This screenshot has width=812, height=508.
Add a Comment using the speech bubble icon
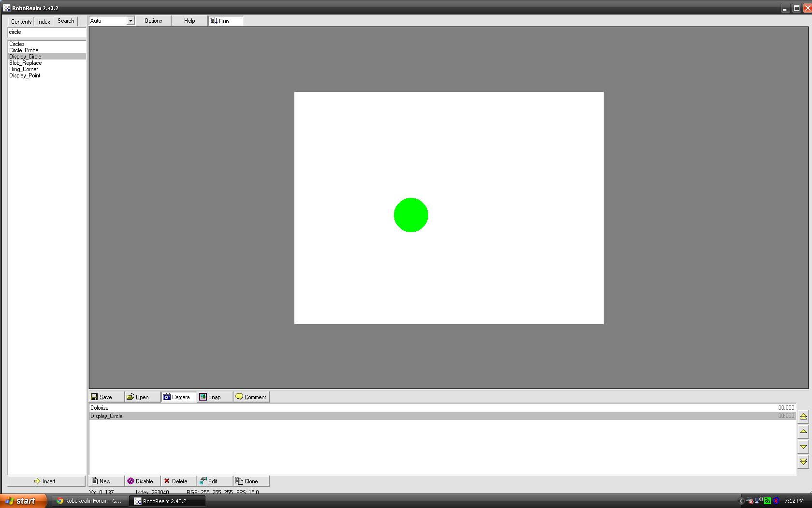point(251,397)
